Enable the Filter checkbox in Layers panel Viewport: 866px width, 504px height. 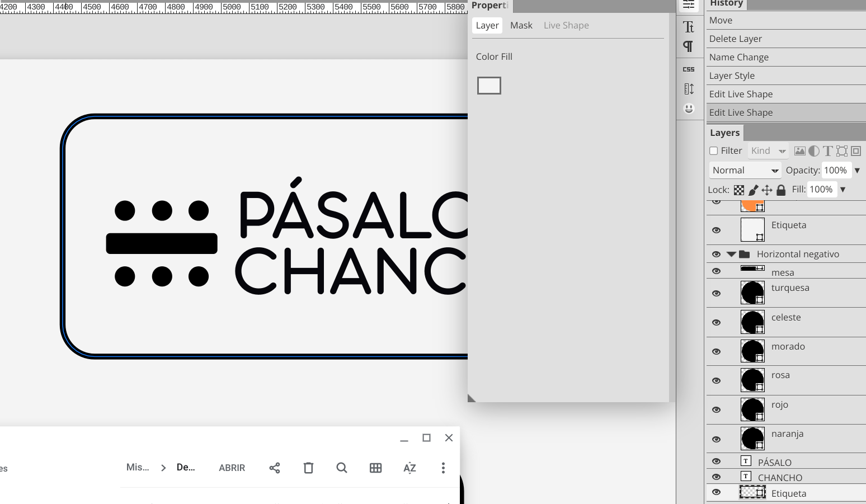713,150
